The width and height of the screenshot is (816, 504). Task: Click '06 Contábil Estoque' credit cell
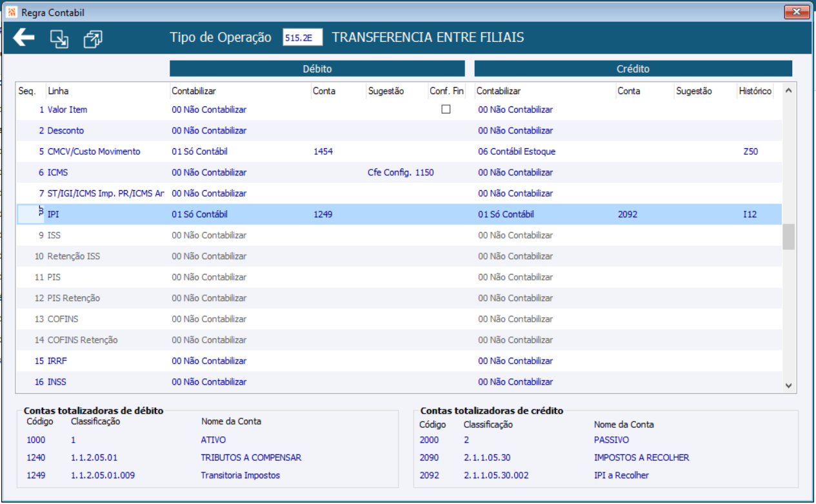coord(517,151)
